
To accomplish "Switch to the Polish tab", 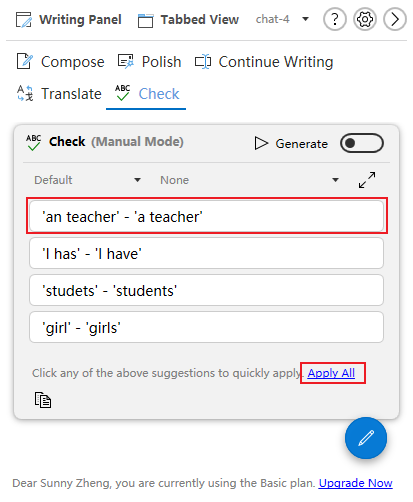I will tap(149, 62).
